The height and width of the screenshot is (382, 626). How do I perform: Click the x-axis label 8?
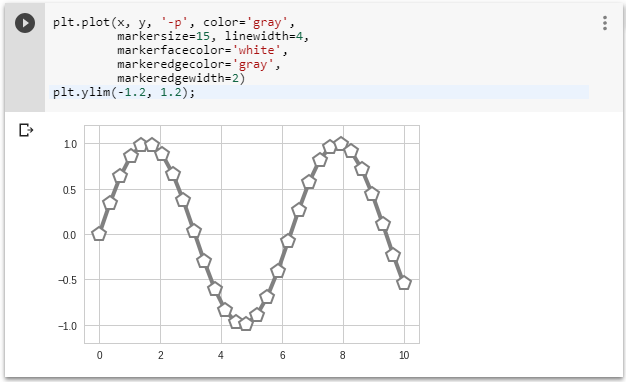click(x=343, y=355)
